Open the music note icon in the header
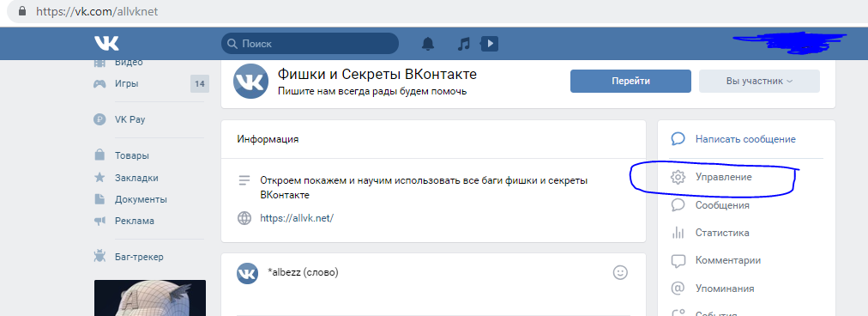Image resolution: width=868 pixels, height=316 pixels. point(463,44)
